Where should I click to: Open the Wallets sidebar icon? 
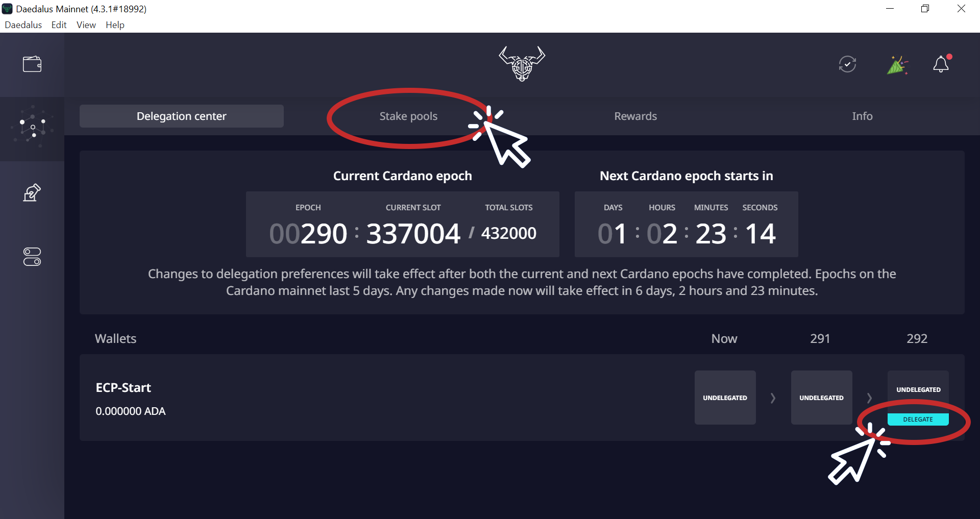[32, 64]
